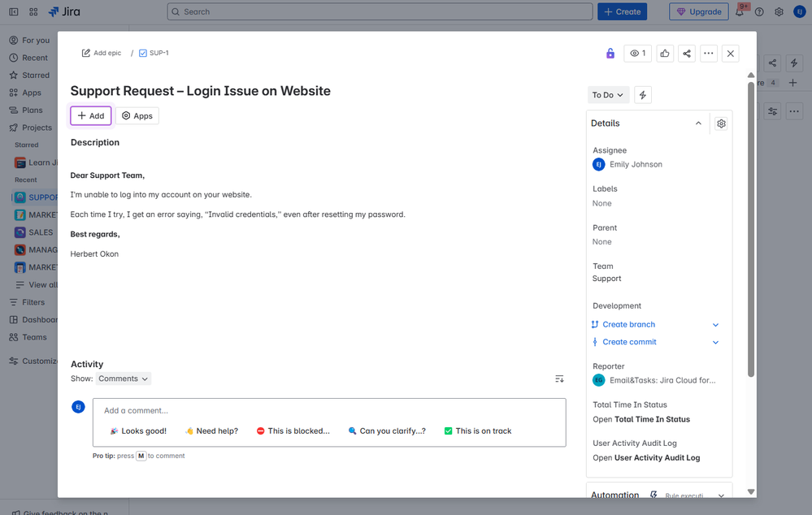Click the top Search field
Screen dimensions: 812x515
click(380, 11)
